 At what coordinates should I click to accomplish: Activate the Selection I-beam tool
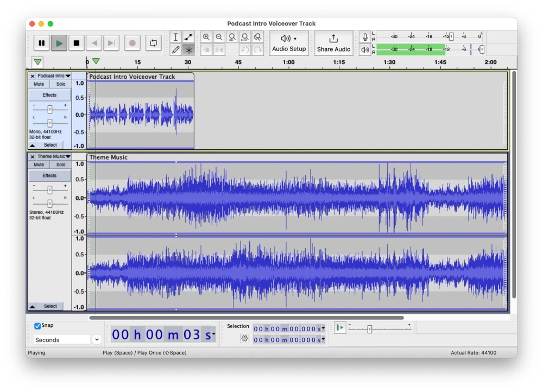pyautogui.click(x=175, y=37)
